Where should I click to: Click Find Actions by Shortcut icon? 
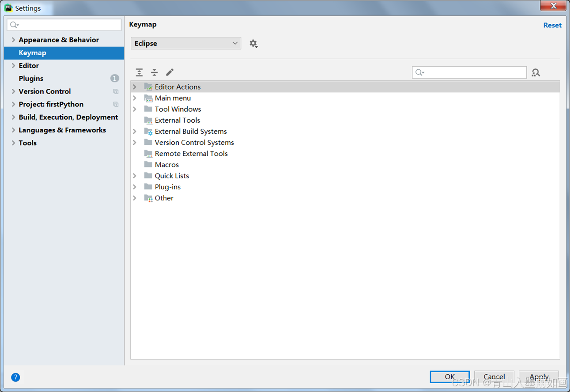(x=536, y=73)
